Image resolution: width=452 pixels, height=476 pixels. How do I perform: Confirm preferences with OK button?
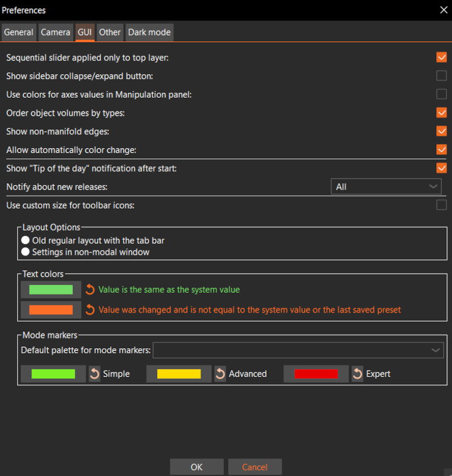[197, 467]
